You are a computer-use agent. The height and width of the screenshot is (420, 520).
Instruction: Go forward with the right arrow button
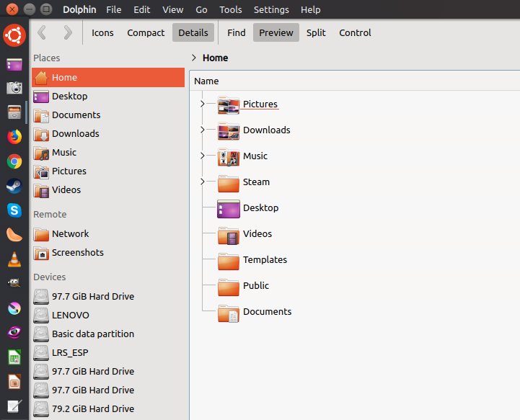coord(68,32)
